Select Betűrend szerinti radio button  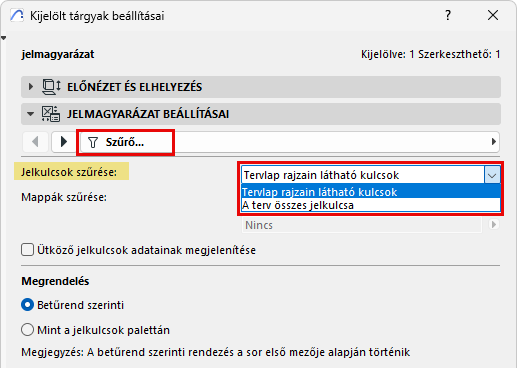(27, 305)
